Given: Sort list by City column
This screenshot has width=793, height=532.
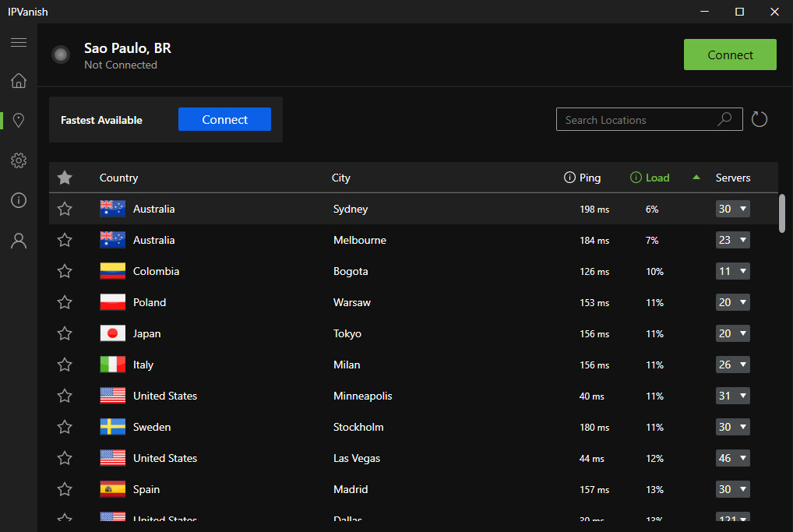Looking at the screenshot, I should 341,178.
